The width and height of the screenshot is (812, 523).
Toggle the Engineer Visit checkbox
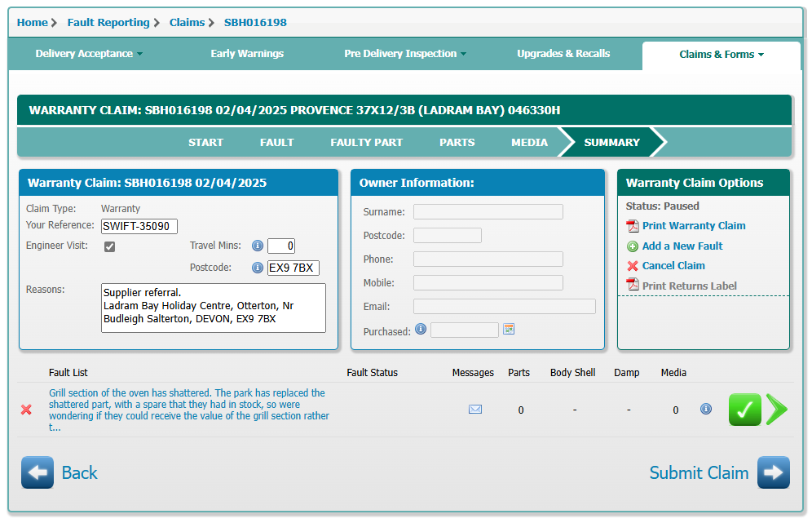pyautogui.click(x=110, y=246)
